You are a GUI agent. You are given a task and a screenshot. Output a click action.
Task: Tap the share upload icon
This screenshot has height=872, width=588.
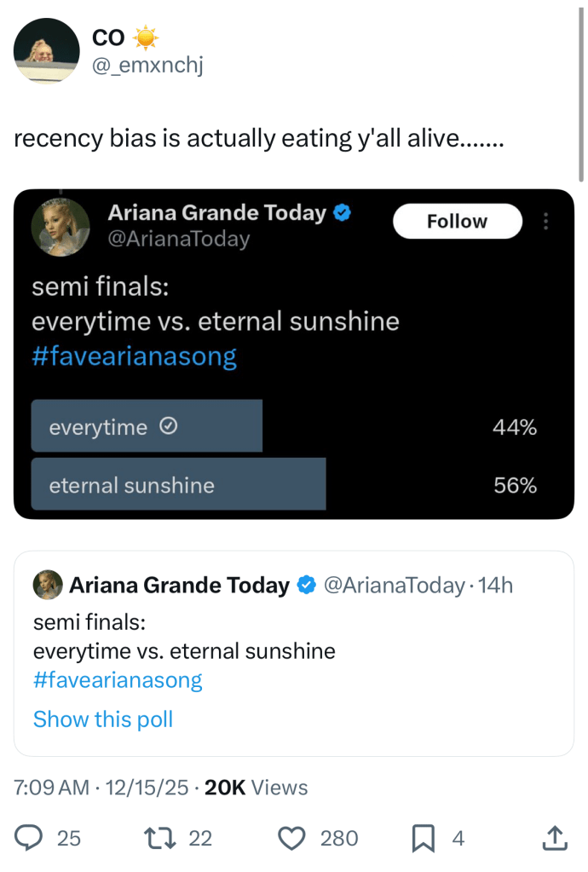(554, 838)
